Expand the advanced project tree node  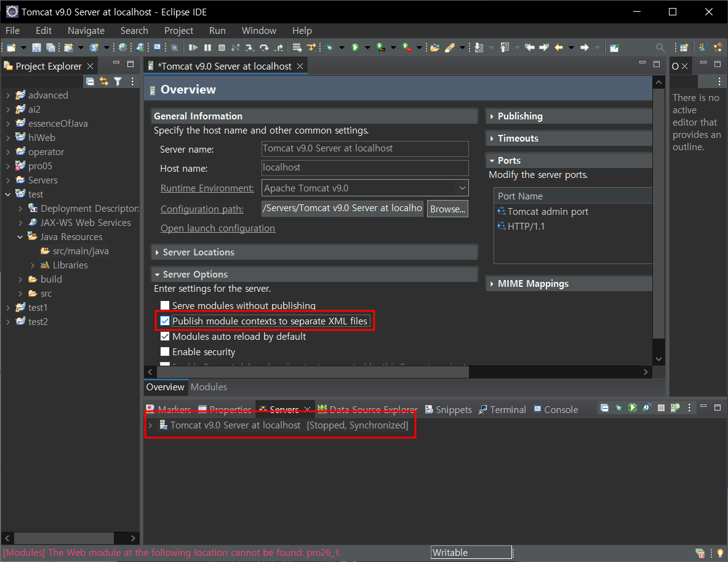coord(8,95)
